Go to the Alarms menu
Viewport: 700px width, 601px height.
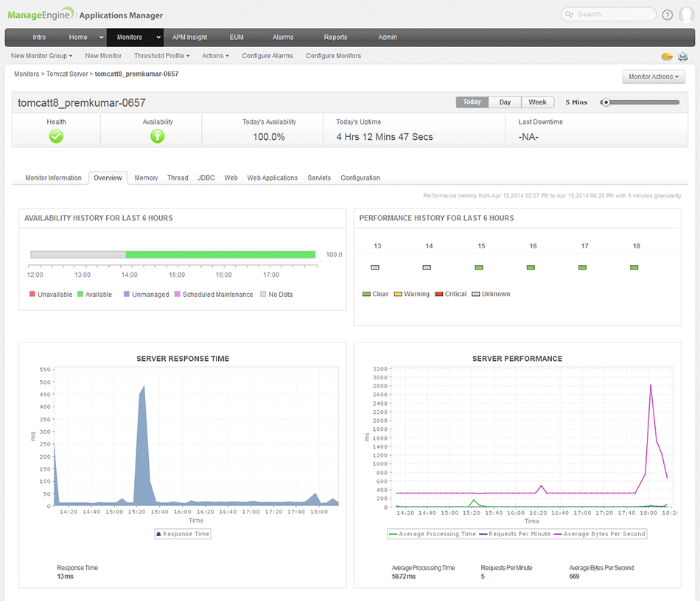(x=283, y=38)
